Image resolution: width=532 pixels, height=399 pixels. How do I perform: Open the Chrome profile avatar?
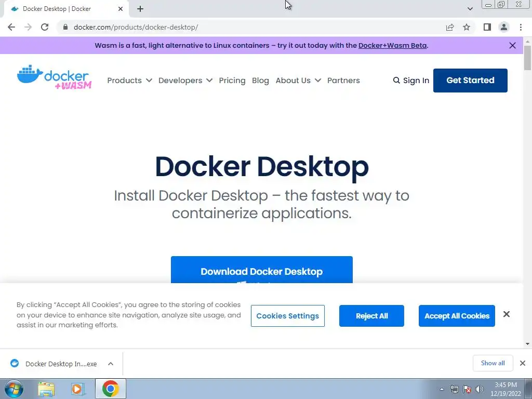[504, 27]
